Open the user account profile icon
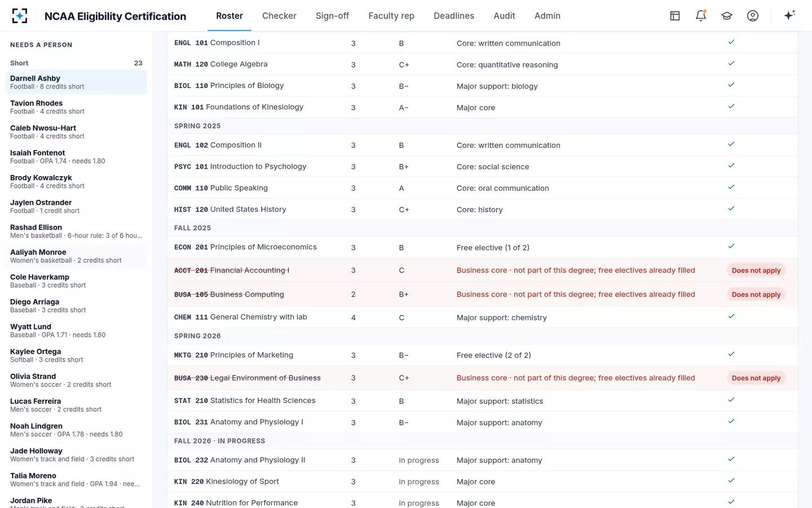This screenshot has height=508, width=812. [x=753, y=16]
